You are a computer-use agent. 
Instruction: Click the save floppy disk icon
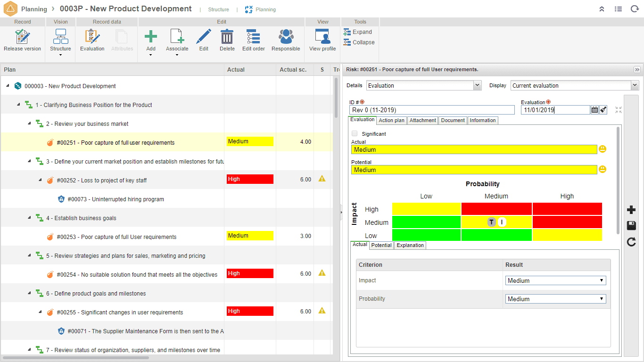tap(631, 226)
